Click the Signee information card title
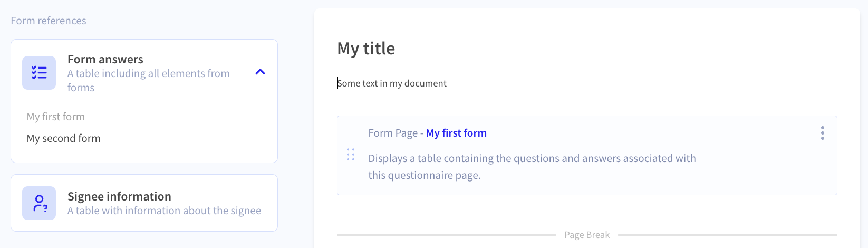This screenshot has height=248, width=868. (x=119, y=196)
